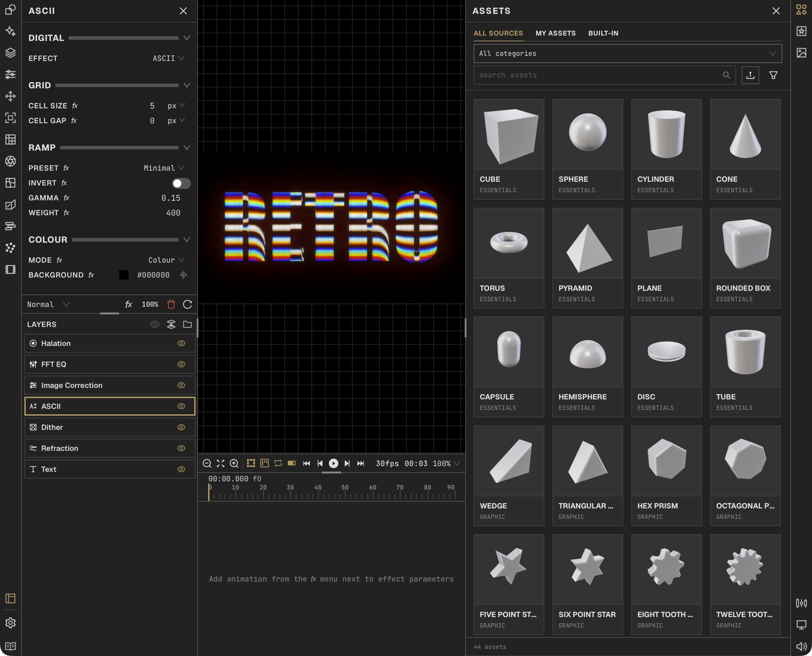Open the asset filter funnel icon
Image resolution: width=812 pixels, height=656 pixels.
click(x=773, y=75)
